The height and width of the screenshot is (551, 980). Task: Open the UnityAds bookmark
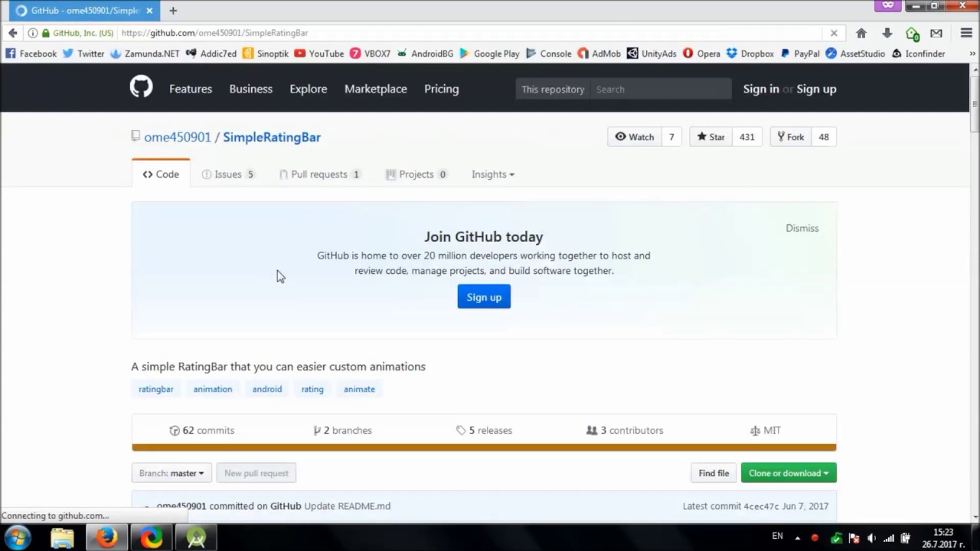(x=652, y=54)
